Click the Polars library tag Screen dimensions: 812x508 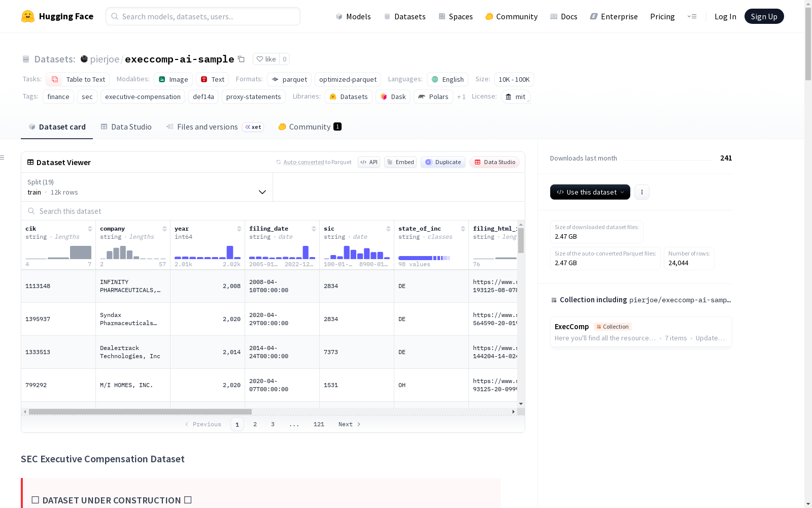(433, 97)
